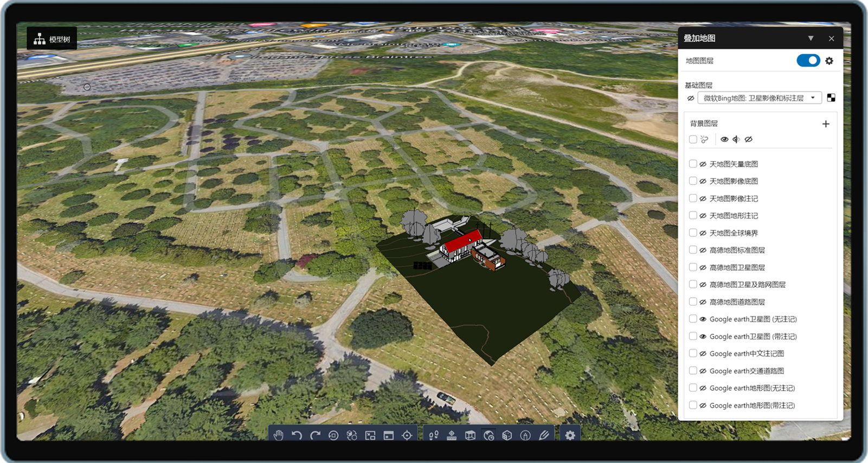Hide the Google earth卫星图 (无注记) layer
Screen dimensions: 868x463
pos(703,319)
